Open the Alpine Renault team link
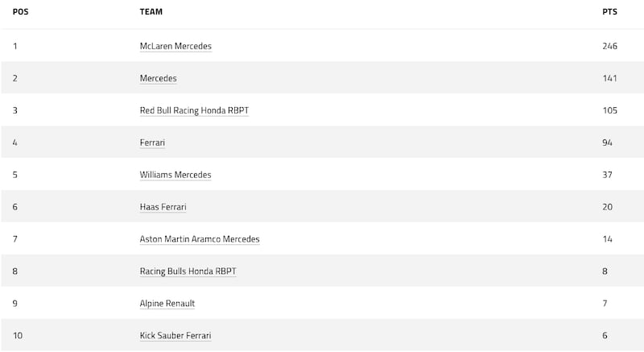This screenshot has height=352, width=644. click(x=167, y=304)
